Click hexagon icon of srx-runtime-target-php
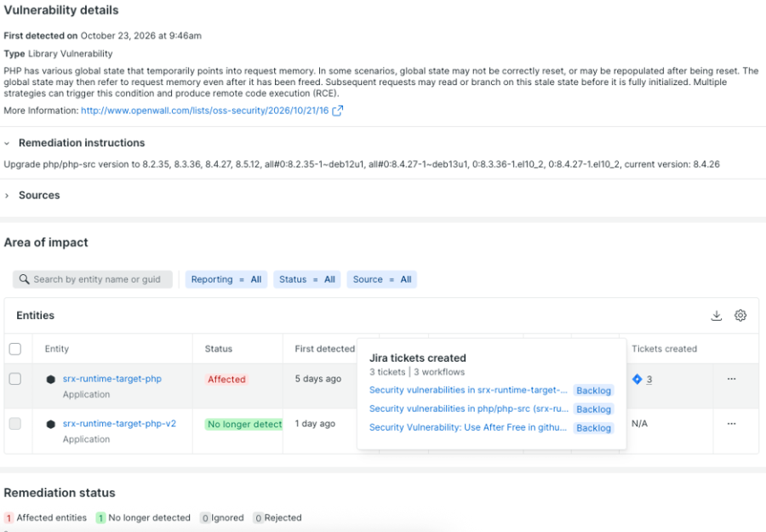 51,379
